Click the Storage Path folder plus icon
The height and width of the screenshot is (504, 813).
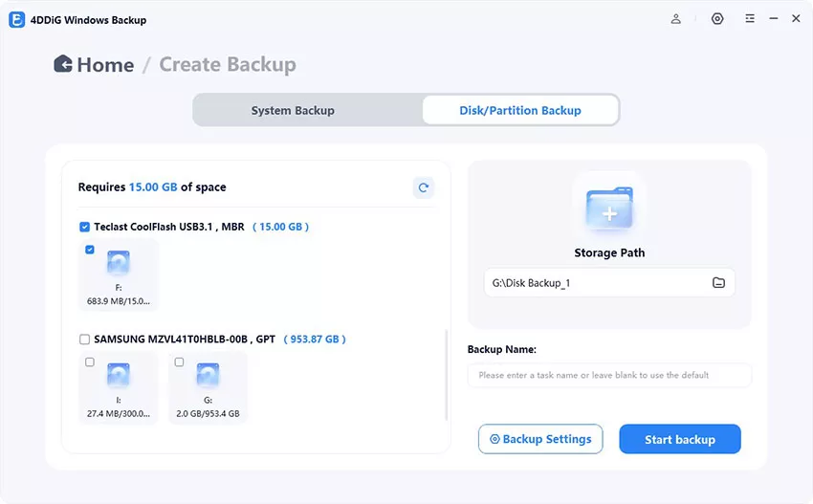pos(610,208)
